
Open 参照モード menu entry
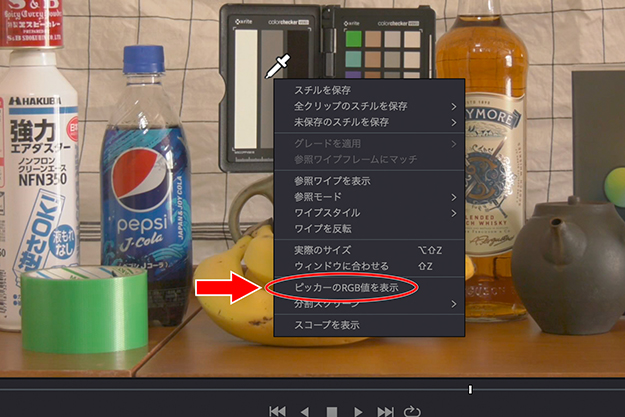[x=369, y=197]
